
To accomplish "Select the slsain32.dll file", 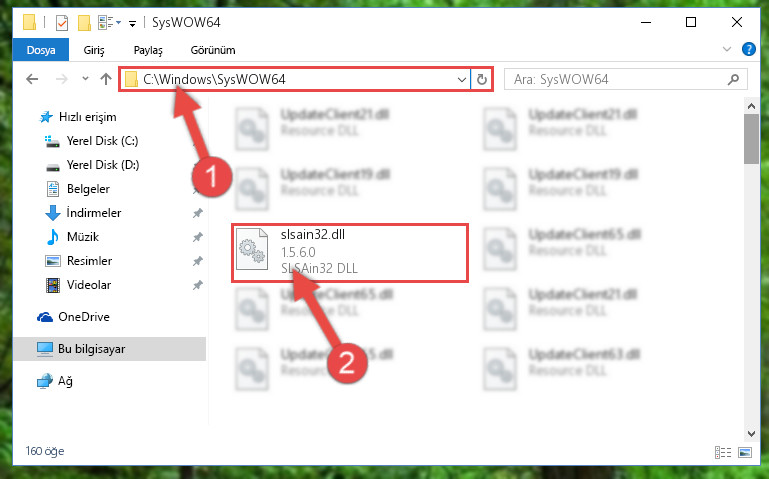I will [x=350, y=252].
